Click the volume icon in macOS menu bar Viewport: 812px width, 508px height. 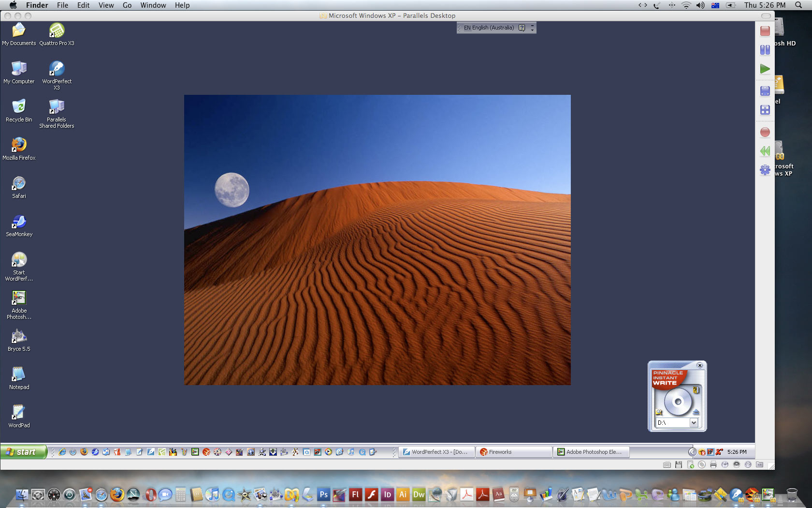point(700,5)
